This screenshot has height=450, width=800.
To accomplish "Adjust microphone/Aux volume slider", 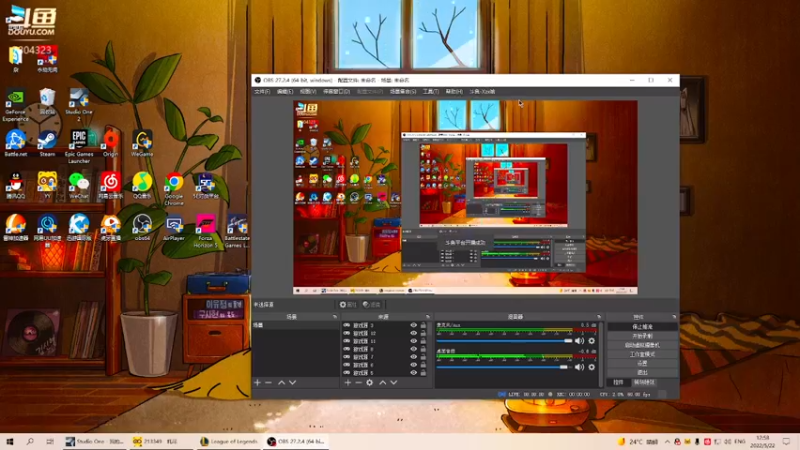I will point(505,341).
